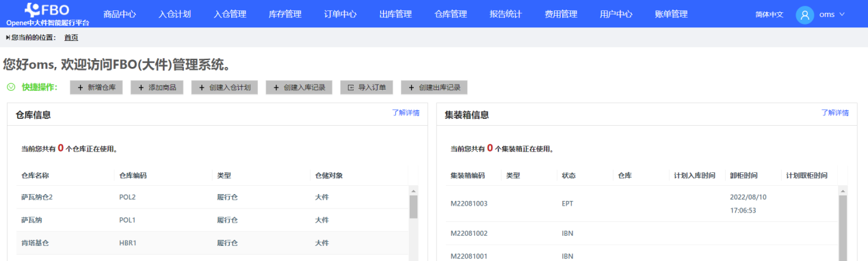Screen dimensions: 868x261
Task: Click the 仓库名称 column header
Action: [35, 176]
